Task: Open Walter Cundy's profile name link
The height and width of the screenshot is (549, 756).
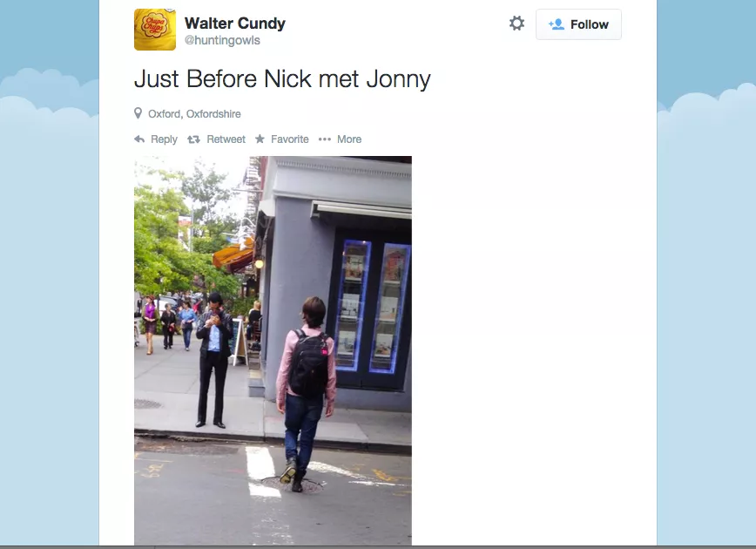Action: (235, 24)
